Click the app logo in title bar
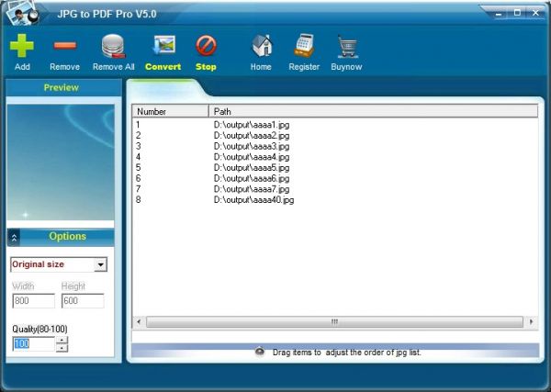The width and height of the screenshot is (551, 392). [22, 14]
